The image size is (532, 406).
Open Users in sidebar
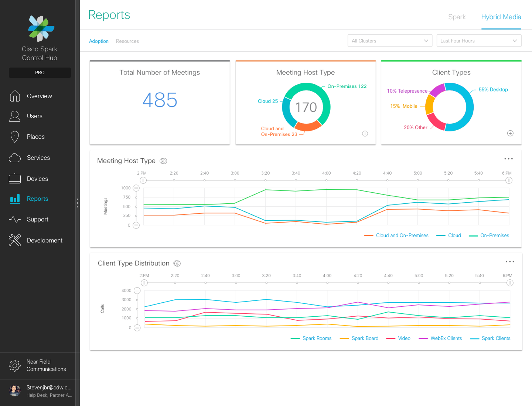tap(35, 116)
